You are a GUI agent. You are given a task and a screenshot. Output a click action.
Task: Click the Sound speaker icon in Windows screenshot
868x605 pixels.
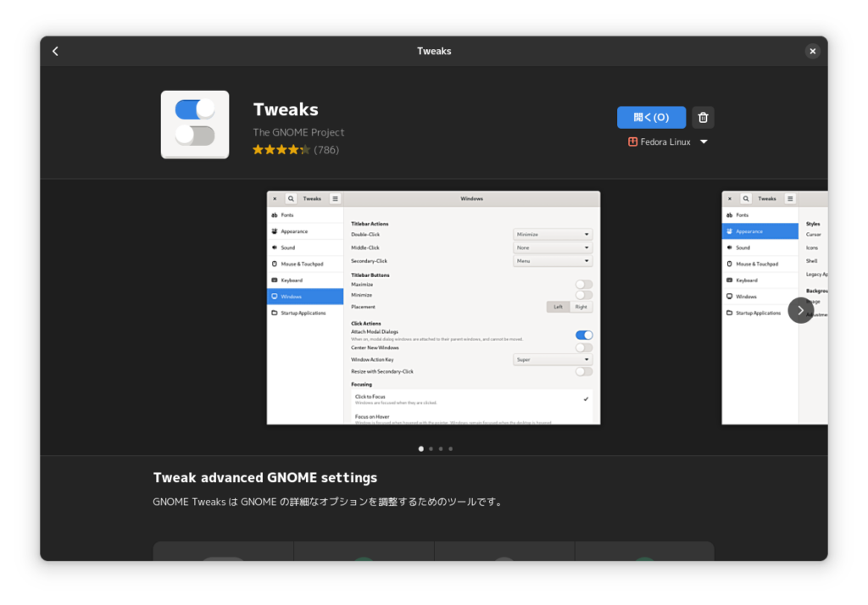(x=274, y=247)
